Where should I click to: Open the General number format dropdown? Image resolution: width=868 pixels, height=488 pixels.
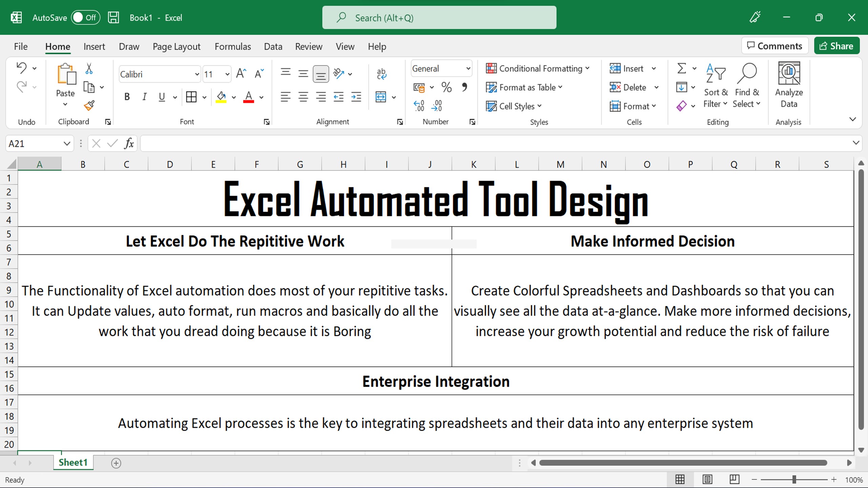point(468,68)
